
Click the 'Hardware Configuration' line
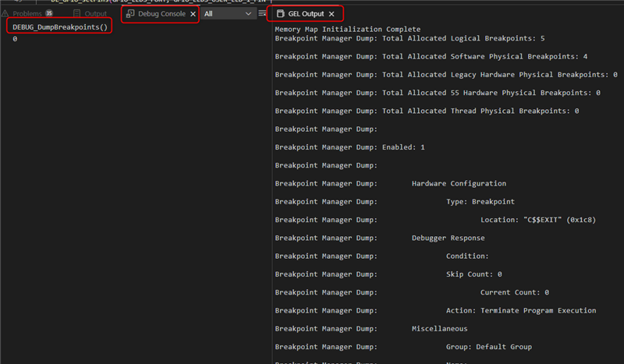(x=391, y=183)
